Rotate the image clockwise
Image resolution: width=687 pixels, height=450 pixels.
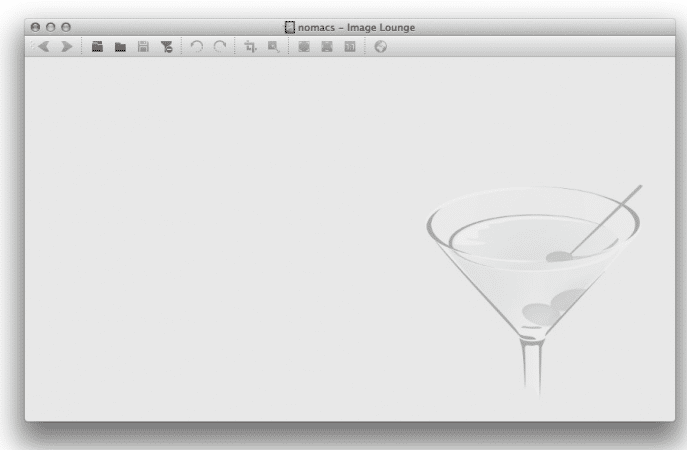(x=219, y=46)
